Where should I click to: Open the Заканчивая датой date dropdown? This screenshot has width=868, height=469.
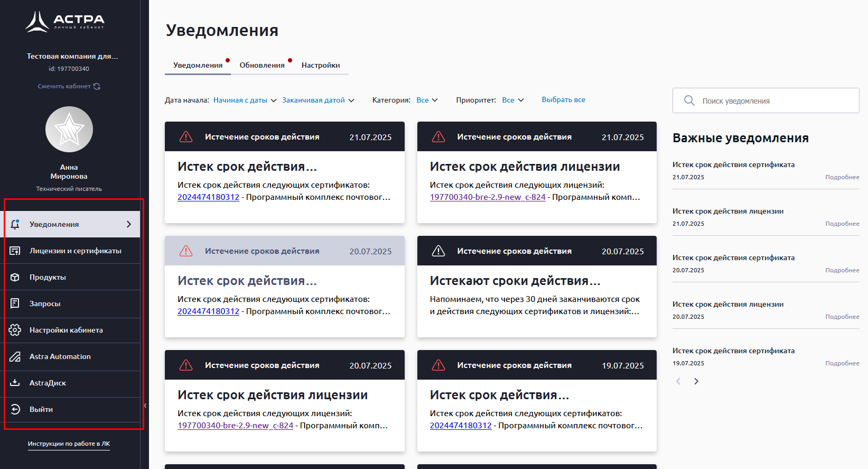point(318,100)
